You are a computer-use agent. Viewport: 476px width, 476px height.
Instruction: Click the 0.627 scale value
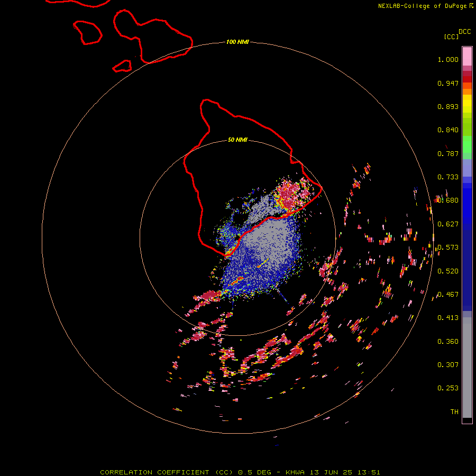pos(448,224)
